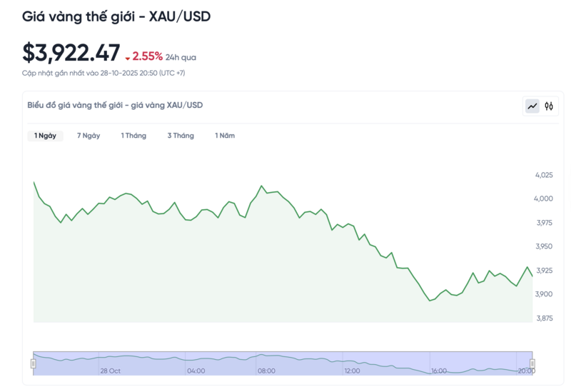This screenshot has height=392, width=571.
Task: Click the 28 Oct marker in the navigator
Action: click(111, 371)
